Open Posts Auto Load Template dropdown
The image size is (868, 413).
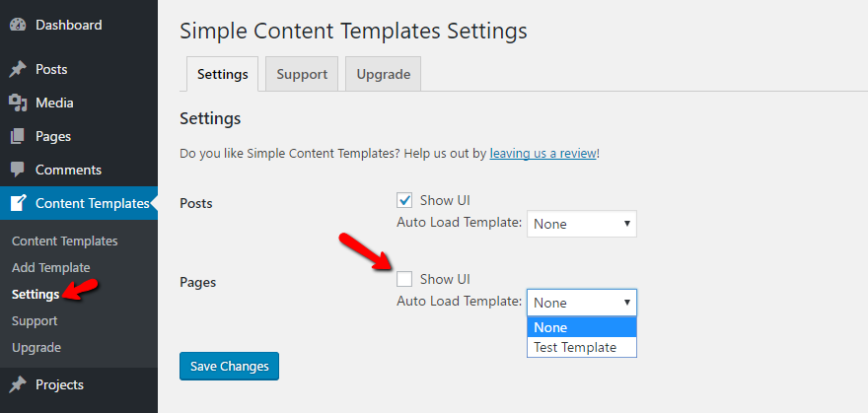coord(582,224)
